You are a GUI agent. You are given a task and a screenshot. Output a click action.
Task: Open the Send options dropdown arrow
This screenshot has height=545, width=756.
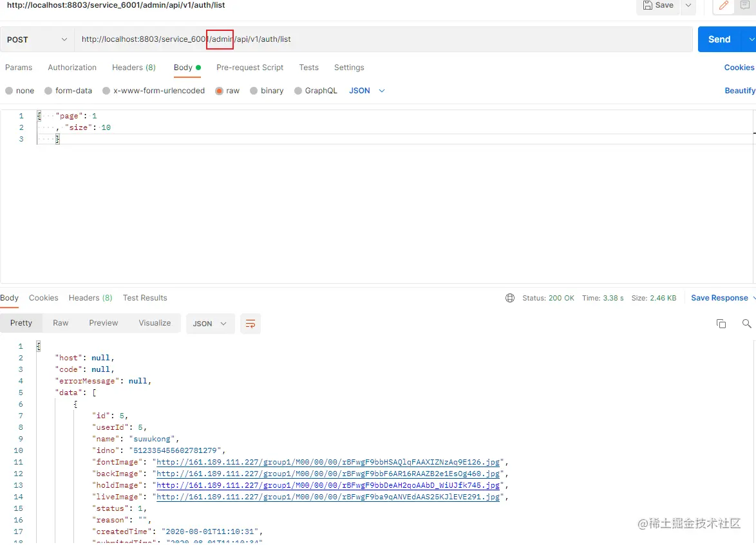[750, 39]
